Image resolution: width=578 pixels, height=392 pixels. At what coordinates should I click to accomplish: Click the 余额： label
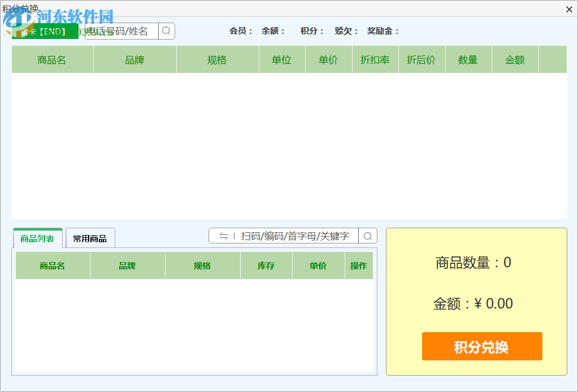click(273, 31)
